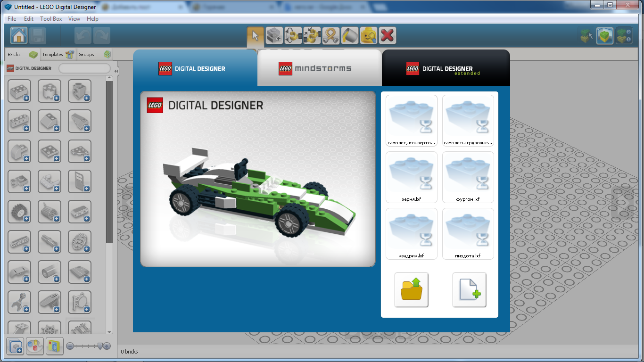Open recent file самолеты грузовые

468,121
